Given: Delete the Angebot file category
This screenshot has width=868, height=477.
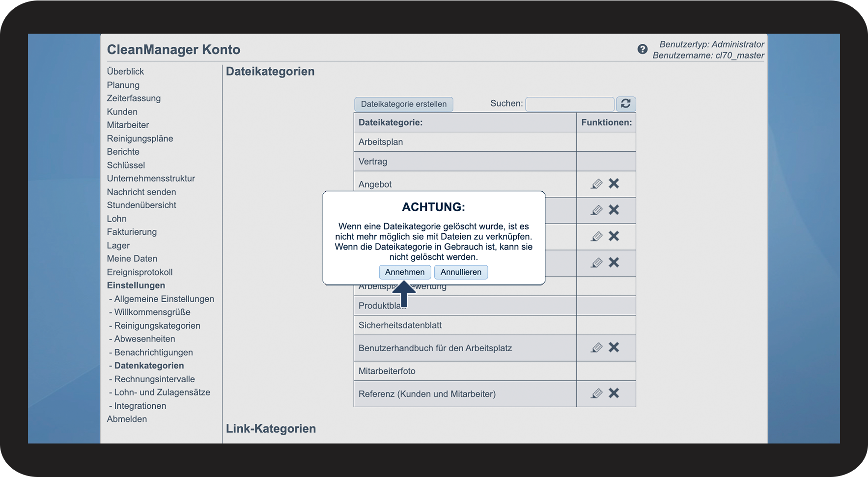Looking at the screenshot, I should 614,184.
